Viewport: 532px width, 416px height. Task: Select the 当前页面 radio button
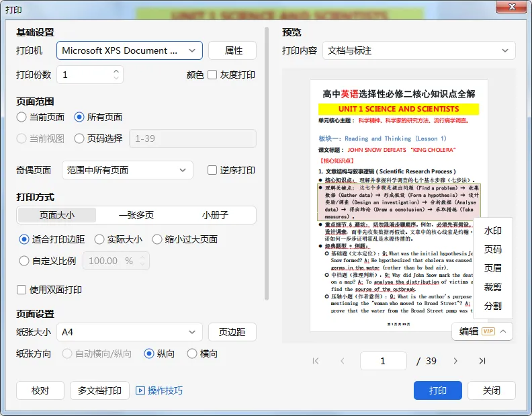click(21, 117)
